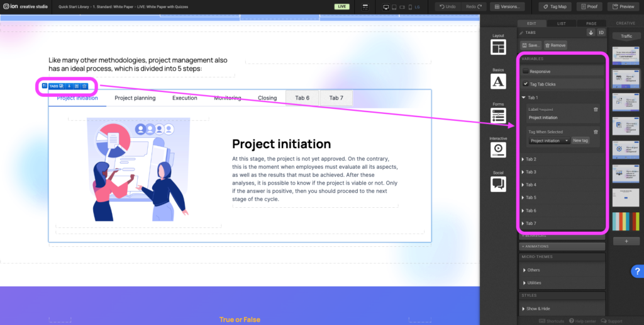Click the Remove button
Viewport: 644px width, 325px height.
(x=555, y=45)
